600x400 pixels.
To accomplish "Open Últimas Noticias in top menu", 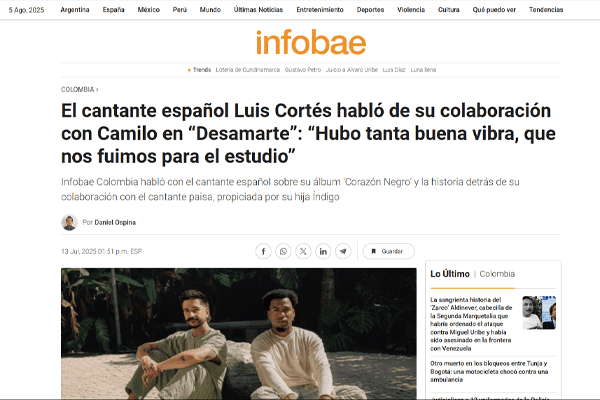I will pyautogui.click(x=258, y=10).
